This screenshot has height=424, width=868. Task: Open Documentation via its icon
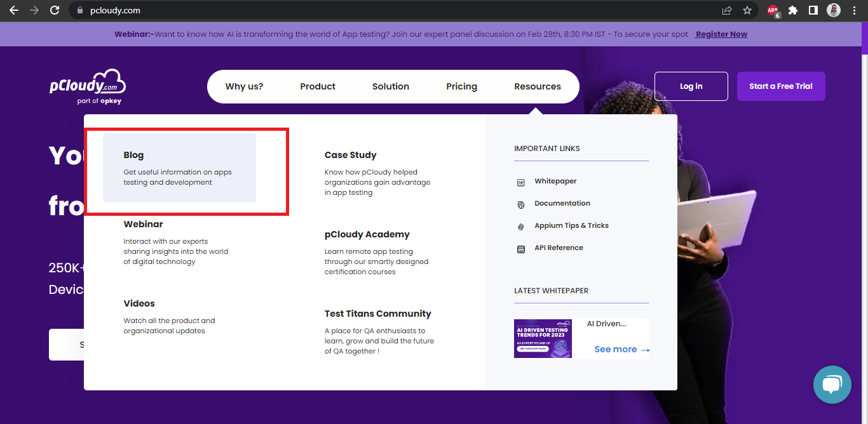pyautogui.click(x=521, y=204)
